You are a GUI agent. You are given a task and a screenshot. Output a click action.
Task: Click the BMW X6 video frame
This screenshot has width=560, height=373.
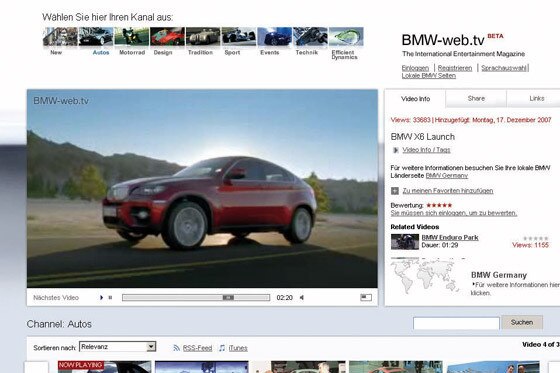click(x=202, y=189)
